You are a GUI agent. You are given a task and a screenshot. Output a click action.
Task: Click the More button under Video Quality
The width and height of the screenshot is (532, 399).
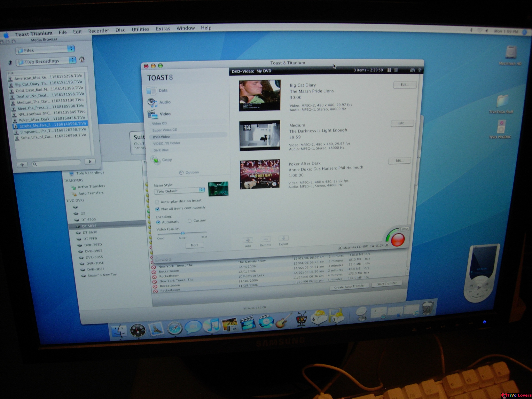tap(194, 245)
